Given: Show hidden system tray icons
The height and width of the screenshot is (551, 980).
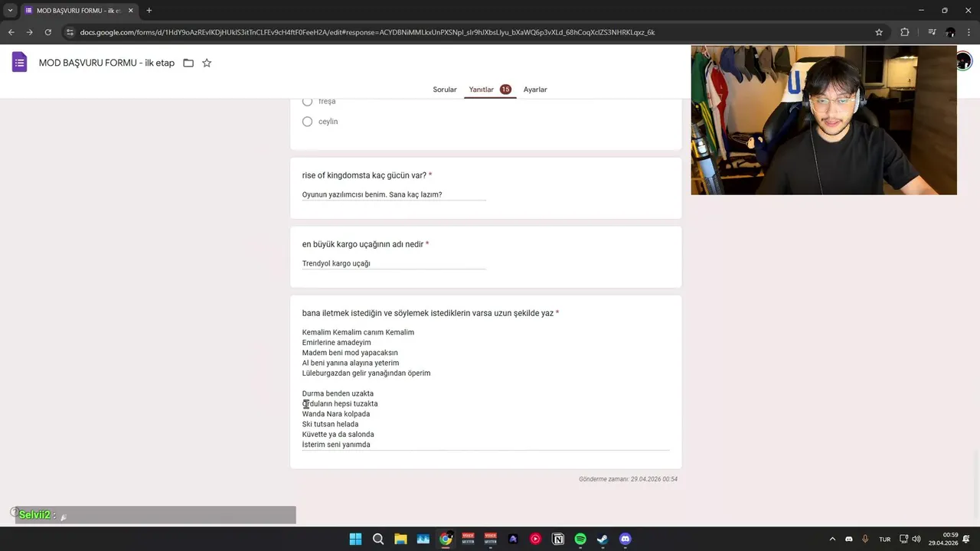Looking at the screenshot, I should pos(832,539).
